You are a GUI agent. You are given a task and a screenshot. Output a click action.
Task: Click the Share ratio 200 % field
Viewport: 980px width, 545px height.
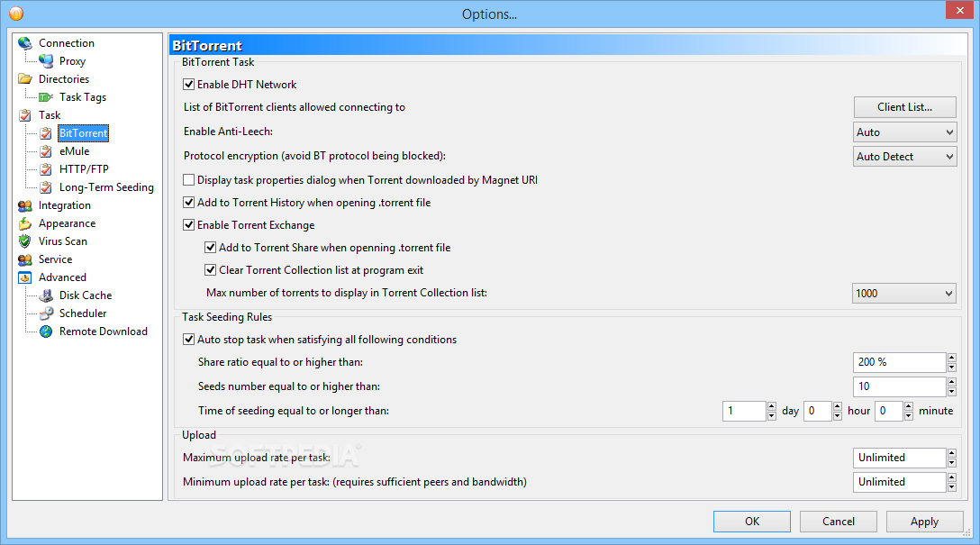[x=899, y=362]
